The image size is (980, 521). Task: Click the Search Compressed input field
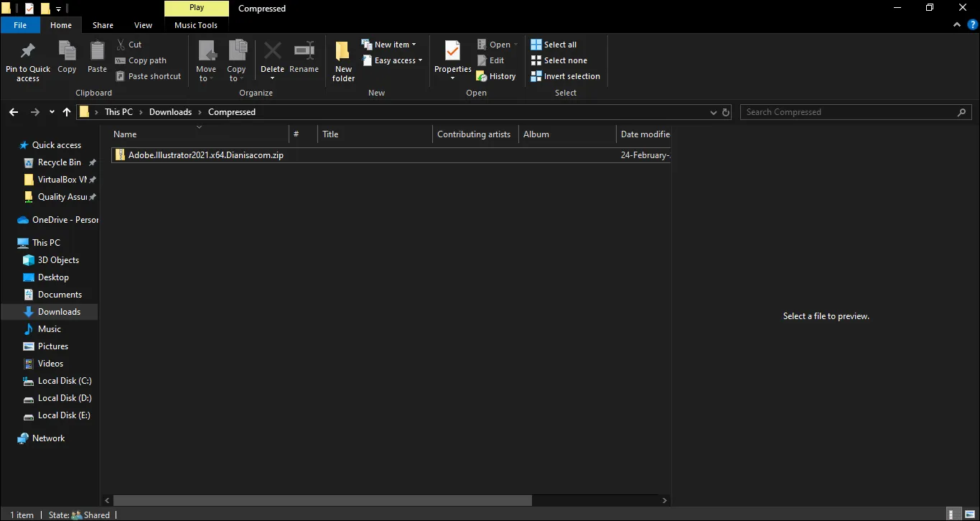pyautogui.click(x=849, y=112)
